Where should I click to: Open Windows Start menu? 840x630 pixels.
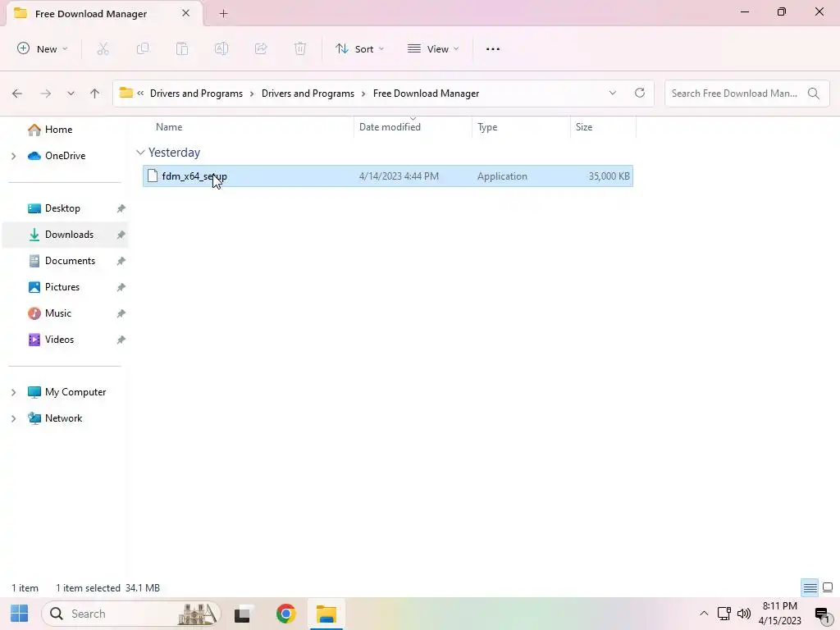click(x=20, y=614)
